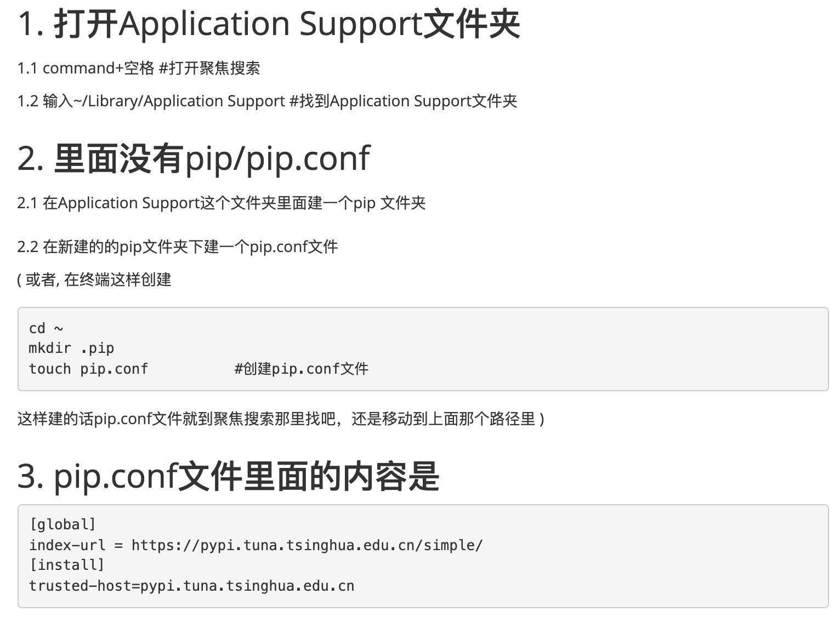Screen dimensions: 840x617
Task: Click the heading '1. 打开Application Support文件夹'
Action: pyautogui.click(x=269, y=24)
